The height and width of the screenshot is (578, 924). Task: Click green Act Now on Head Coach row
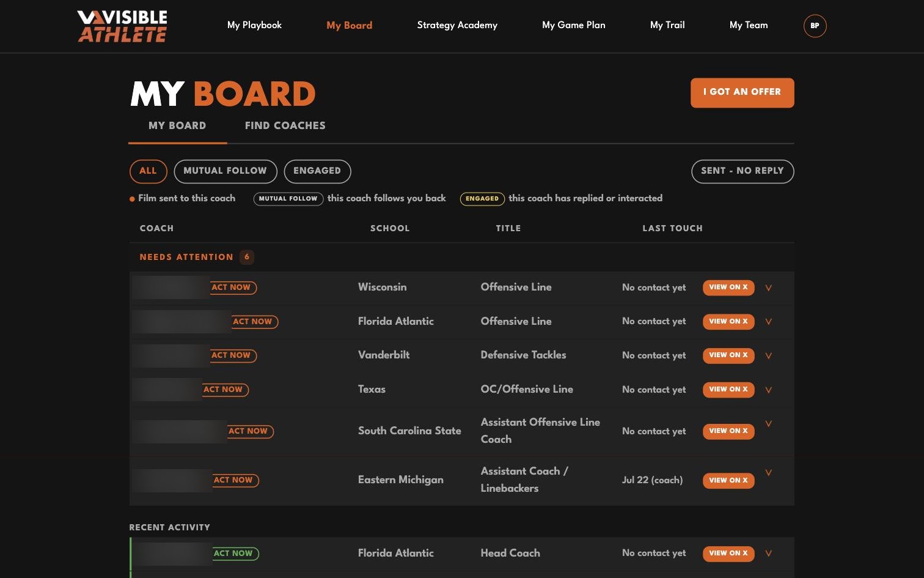point(236,554)
